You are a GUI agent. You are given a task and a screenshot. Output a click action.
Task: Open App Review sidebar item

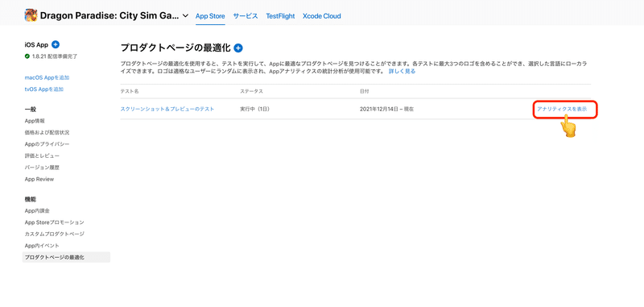39,179
